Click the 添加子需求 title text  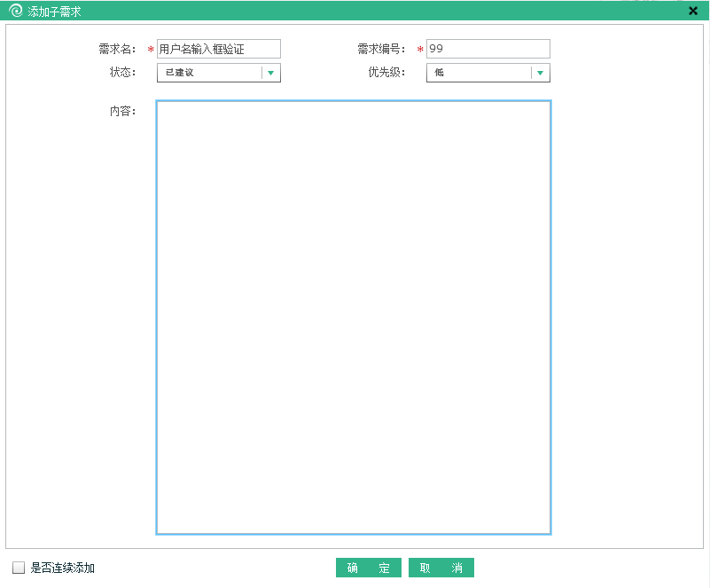[54, 11]
